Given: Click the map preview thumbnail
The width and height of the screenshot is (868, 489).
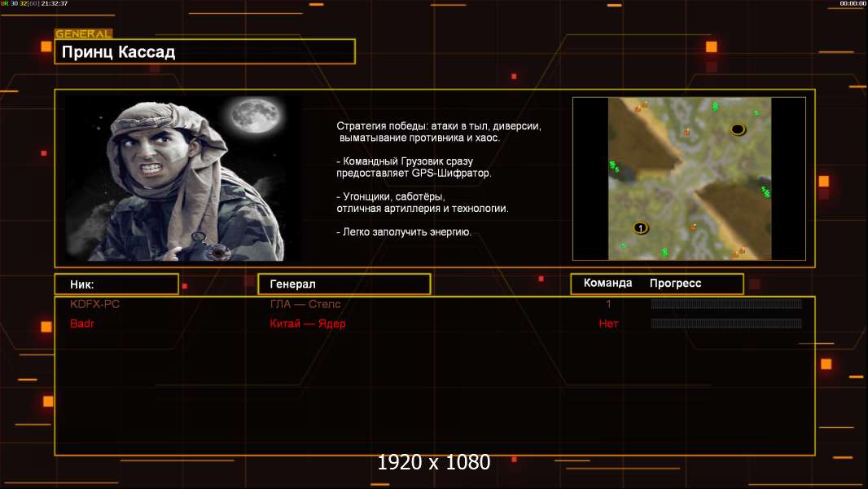Looking at the screenshot, I should (x=689, y=178).
